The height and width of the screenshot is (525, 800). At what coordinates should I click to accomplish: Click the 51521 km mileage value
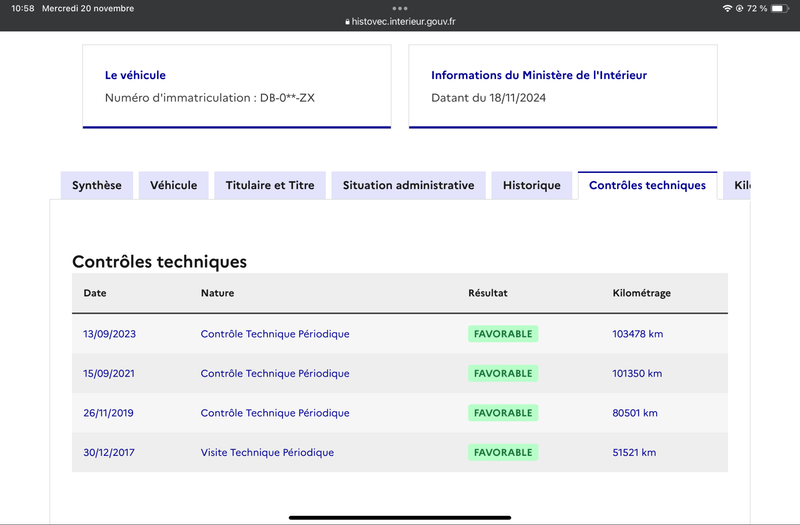pyautogui.click(x=634, y=452)
